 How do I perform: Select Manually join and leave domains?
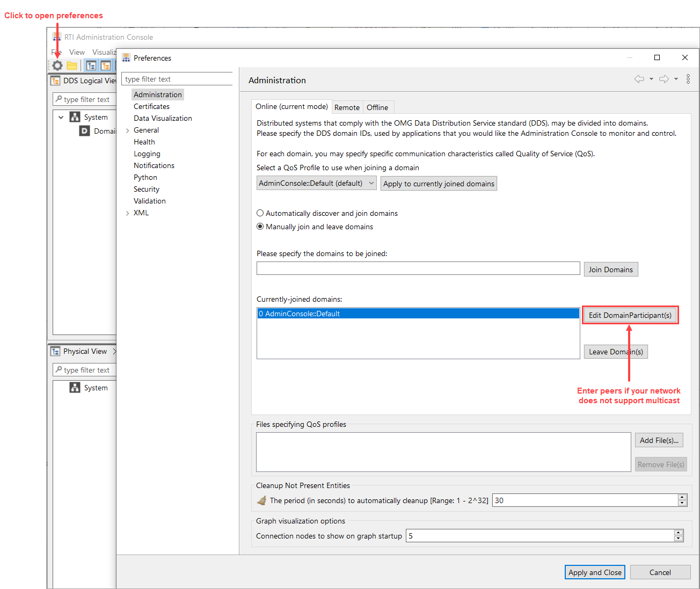click(x=260, y=227)
